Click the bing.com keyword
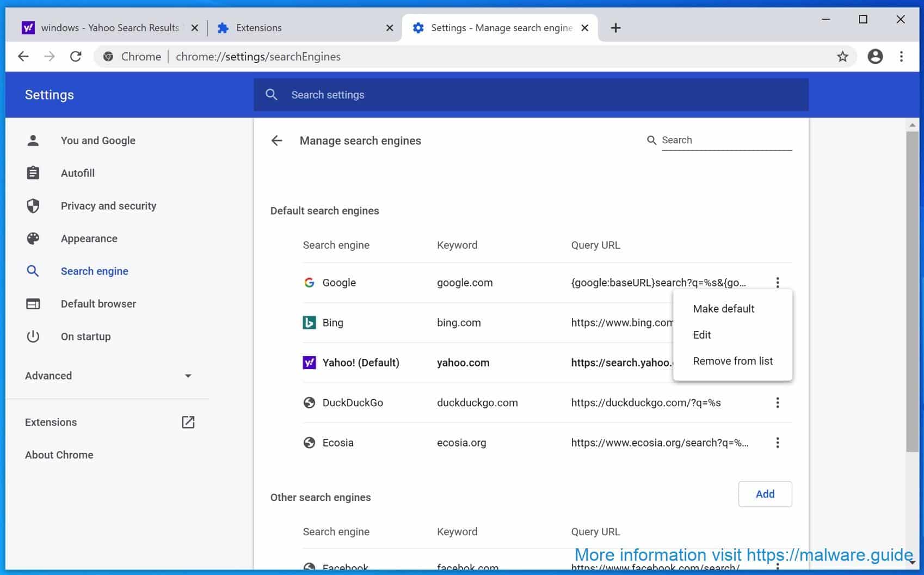924x575 pixels. 459,322
